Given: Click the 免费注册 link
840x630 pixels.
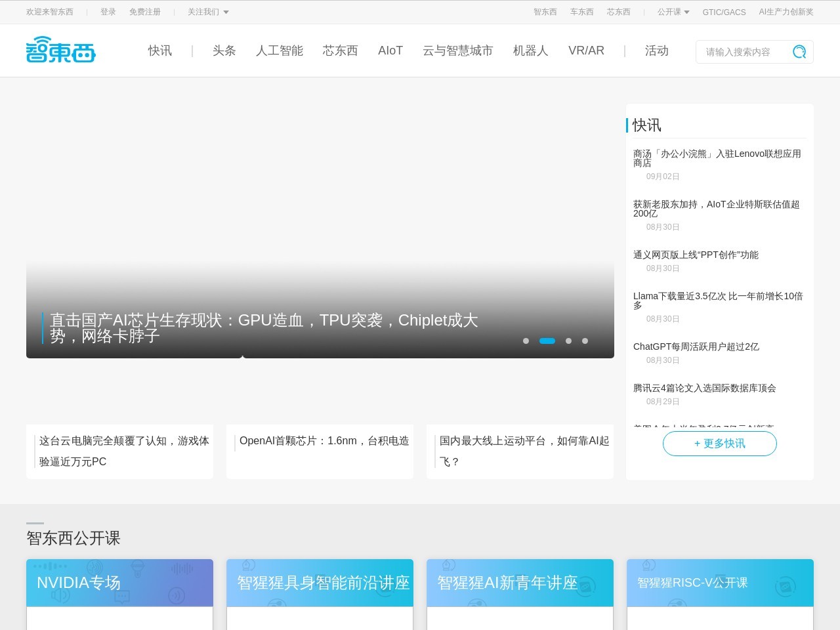Looking at the screenshot, I should coord(145,12).
